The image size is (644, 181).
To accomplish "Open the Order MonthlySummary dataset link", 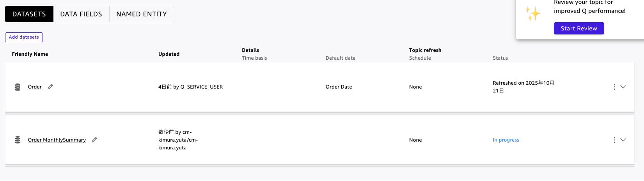I will click(57, 140).
